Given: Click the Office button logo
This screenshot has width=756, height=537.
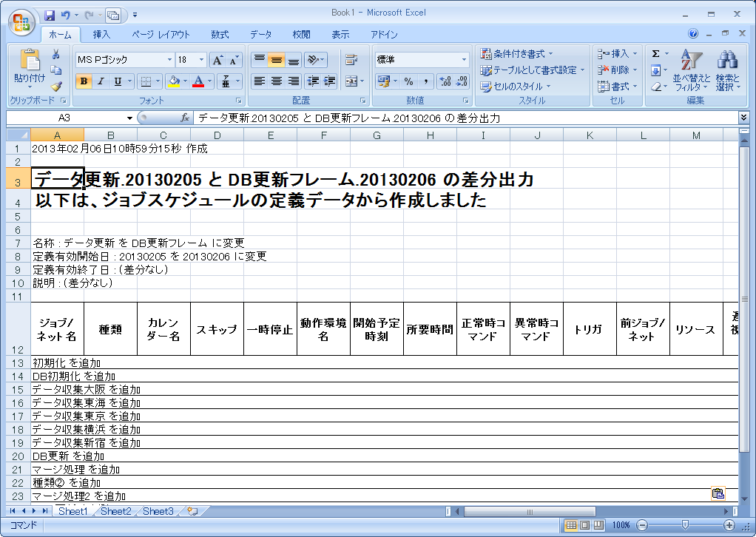Looking at the screenshot, I should pyautogui.click(x=21, y=21).
